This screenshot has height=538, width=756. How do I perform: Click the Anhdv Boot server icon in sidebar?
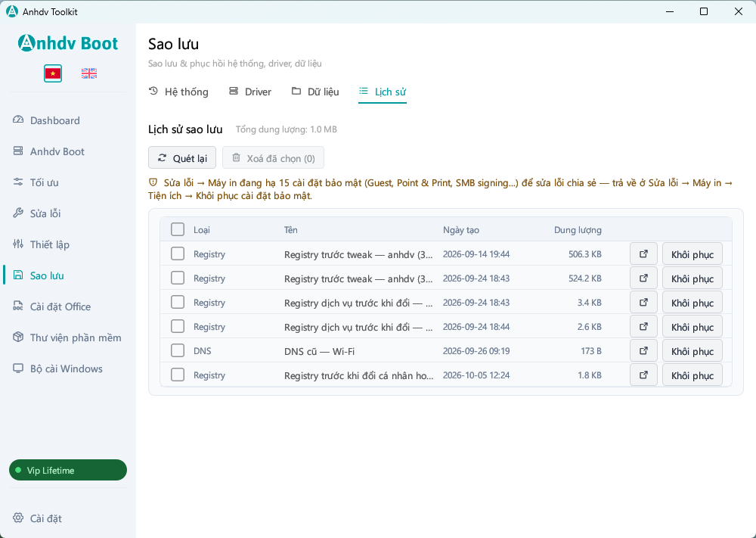coord(18,151)
